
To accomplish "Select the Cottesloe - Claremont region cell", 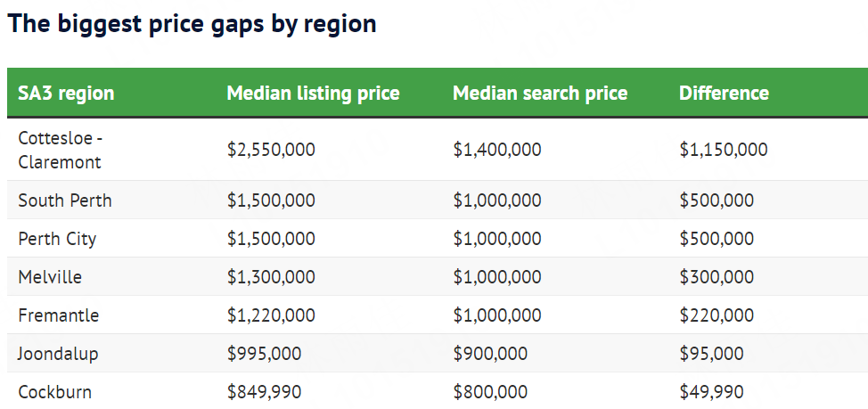I will click(x=60, y=150).
